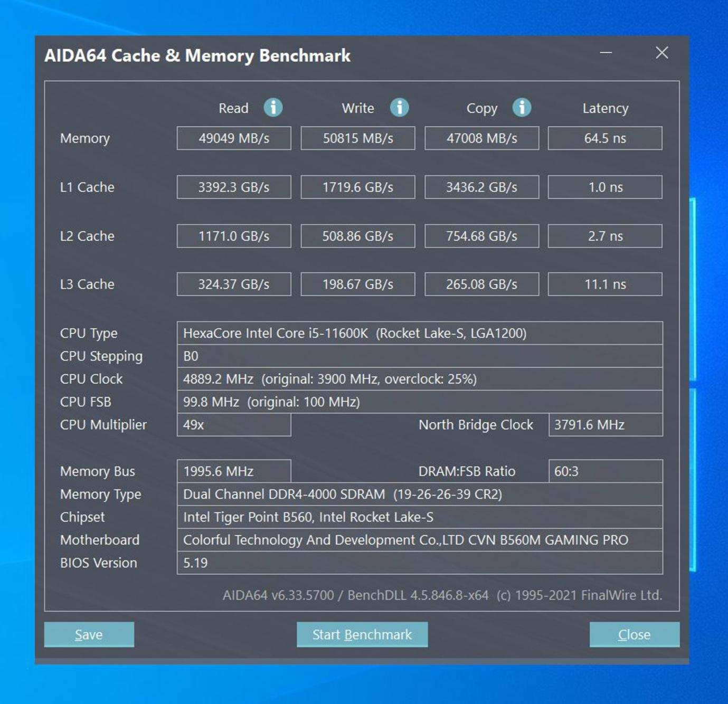Click the L1 Cache row label
728x704 pixels.
[x=87, y=187]
